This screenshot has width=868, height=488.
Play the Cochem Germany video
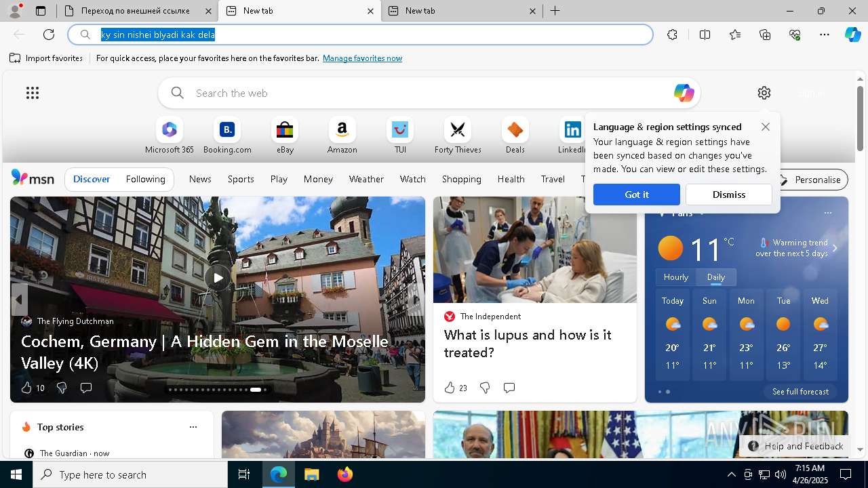pos(218,277)
